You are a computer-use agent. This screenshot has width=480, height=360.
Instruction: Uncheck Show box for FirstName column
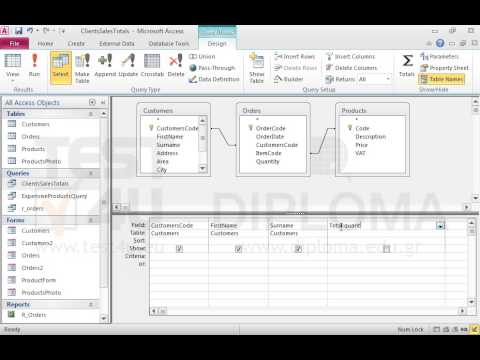238,249
